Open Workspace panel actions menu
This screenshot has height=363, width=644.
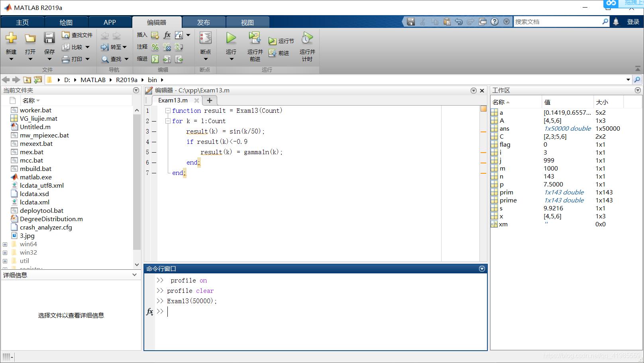[x=638, y=90]
